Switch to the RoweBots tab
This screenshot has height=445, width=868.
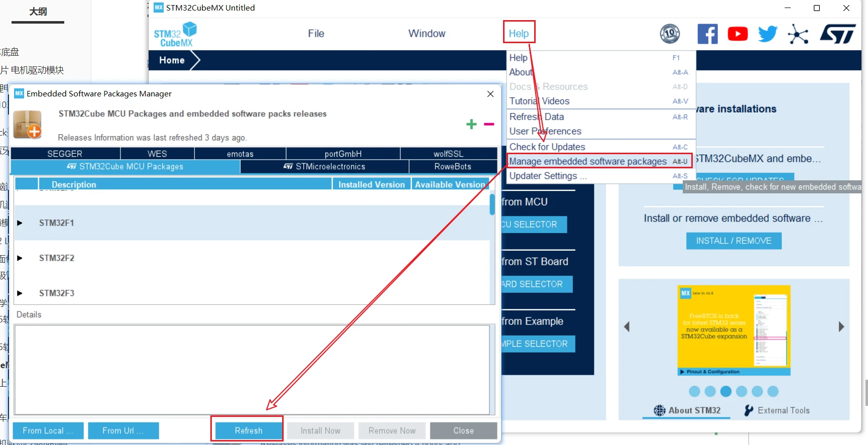[x=453, y=167]
